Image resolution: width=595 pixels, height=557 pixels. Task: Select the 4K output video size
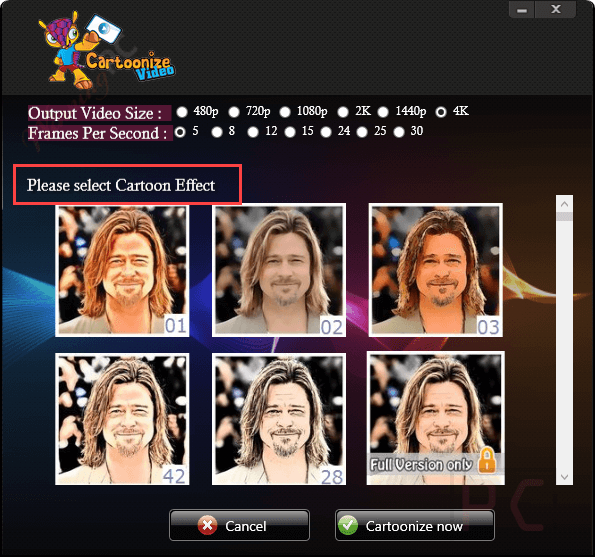pyautogui.click(x=441, y=112)
